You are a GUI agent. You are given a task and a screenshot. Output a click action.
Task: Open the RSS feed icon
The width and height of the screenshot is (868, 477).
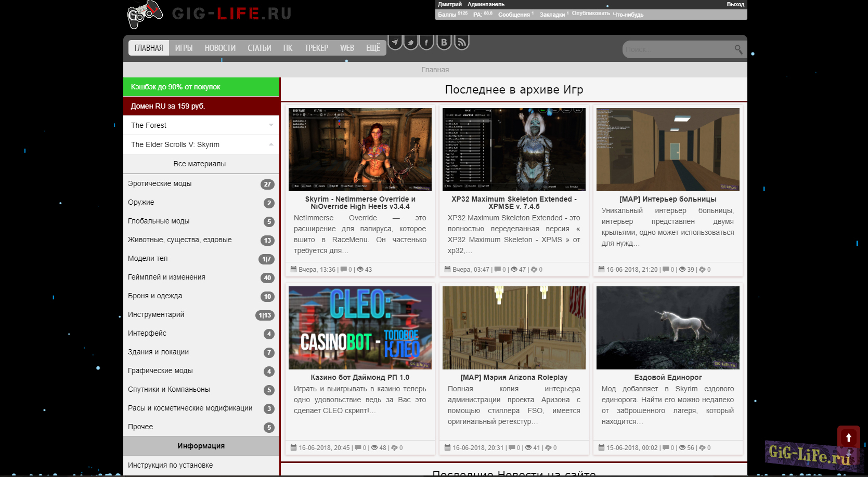(x=461, y=42)
